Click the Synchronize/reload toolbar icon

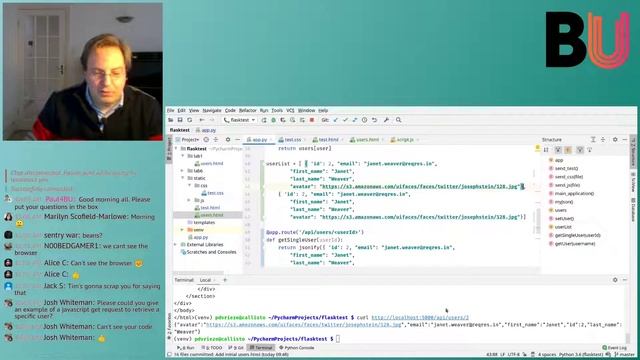(x=190, y=120)
